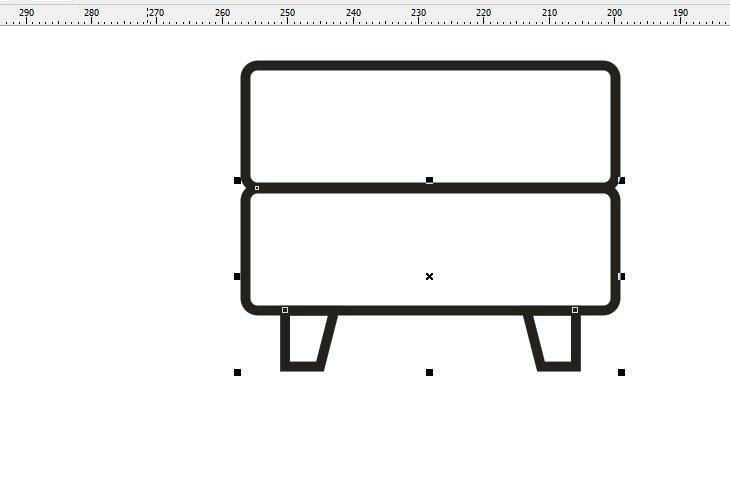
Task: Click the bottom-left selection handle
Action: coord(237,373)
